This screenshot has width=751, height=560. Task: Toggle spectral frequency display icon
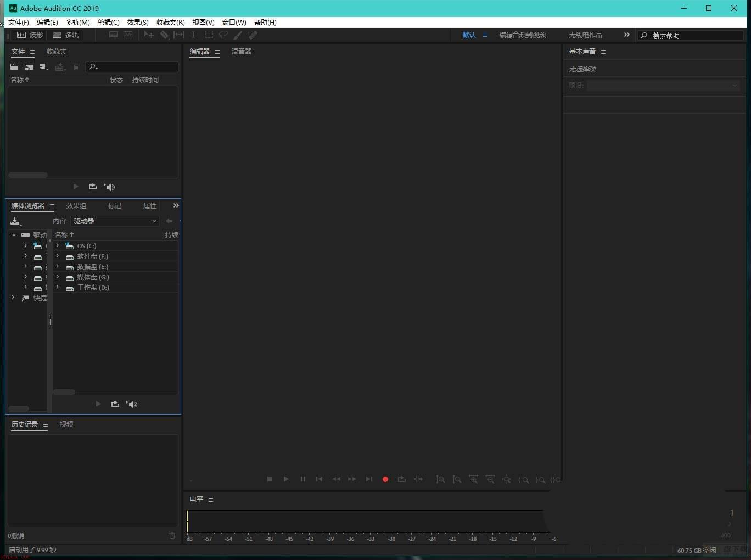[x=114, y=35]
